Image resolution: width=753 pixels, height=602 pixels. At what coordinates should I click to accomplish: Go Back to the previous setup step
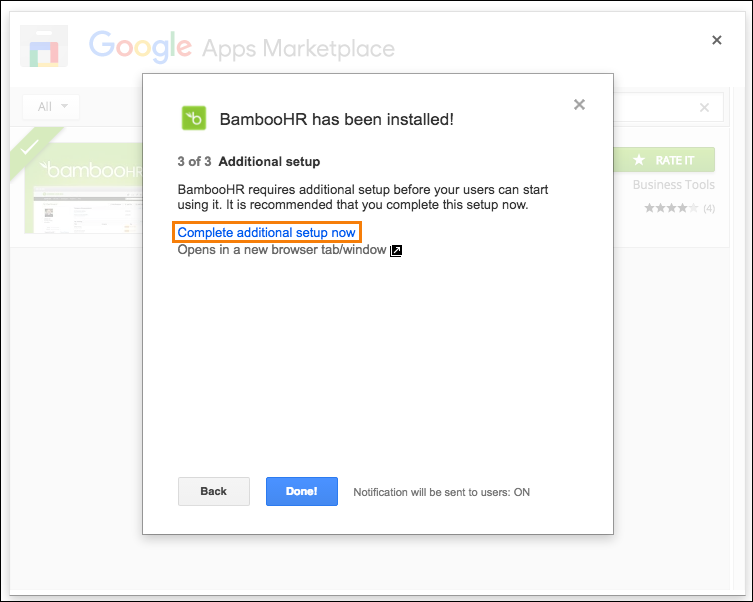(214, 491)
